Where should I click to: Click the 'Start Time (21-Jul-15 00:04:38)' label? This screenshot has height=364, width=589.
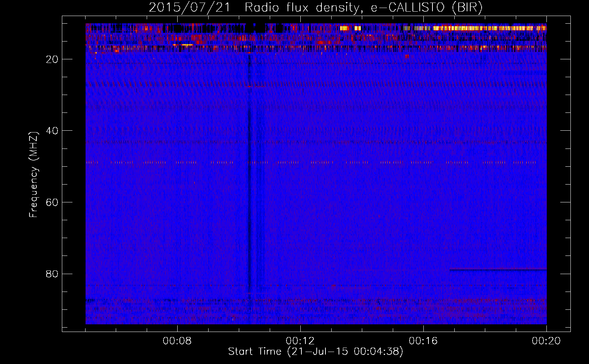click(316, 352)
